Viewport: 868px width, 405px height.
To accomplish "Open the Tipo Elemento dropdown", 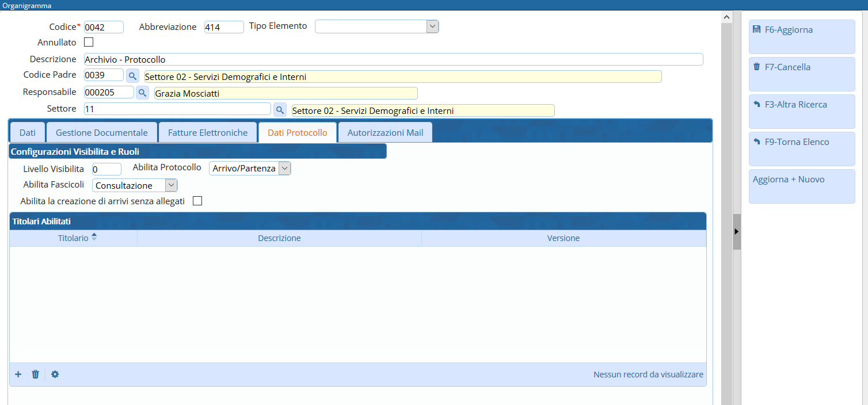I will [432, 26].
